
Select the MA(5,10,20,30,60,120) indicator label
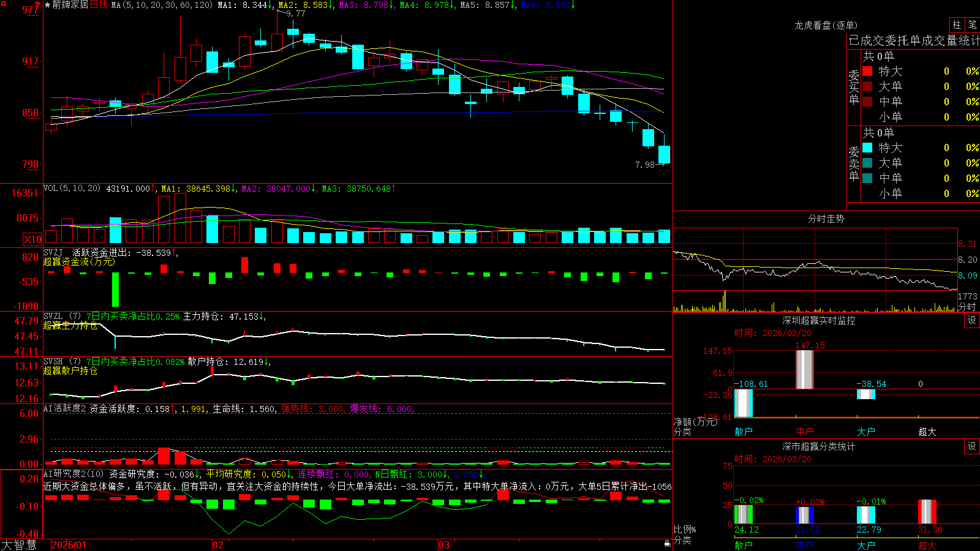pos(162,5)
